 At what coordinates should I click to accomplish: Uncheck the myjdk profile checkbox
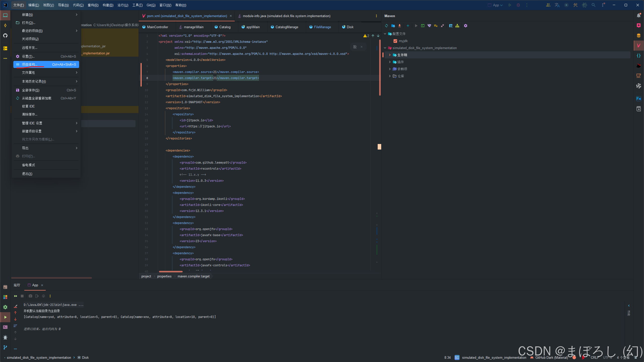(395, 41)
